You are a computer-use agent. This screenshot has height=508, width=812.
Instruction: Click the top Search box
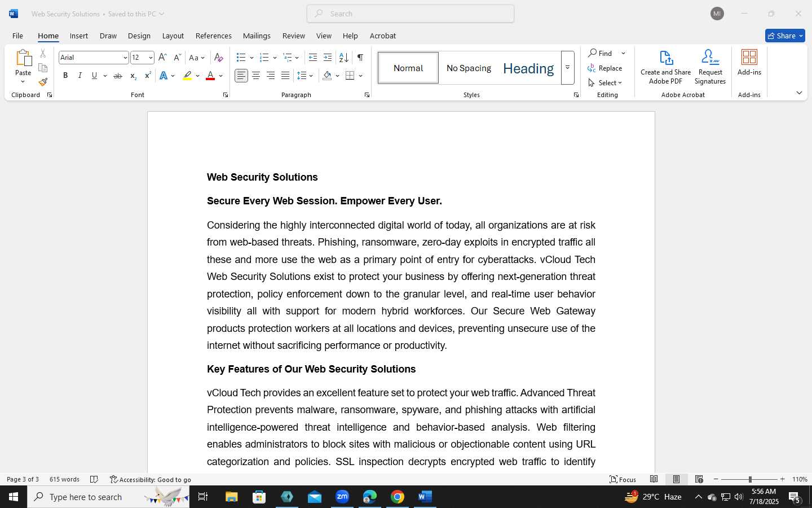coord(411,14)
